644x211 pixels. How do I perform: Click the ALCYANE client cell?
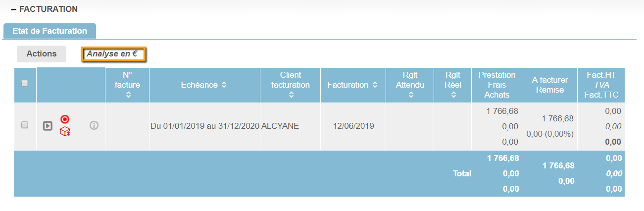point(280,126)
